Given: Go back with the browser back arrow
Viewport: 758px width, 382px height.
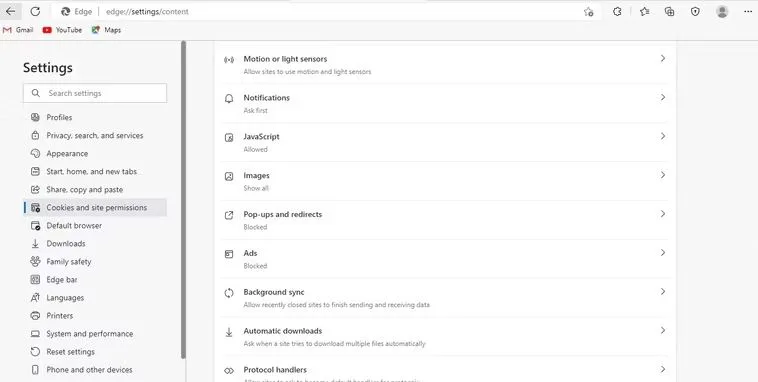Looking at the screenshot, I should tap(11, 11).
